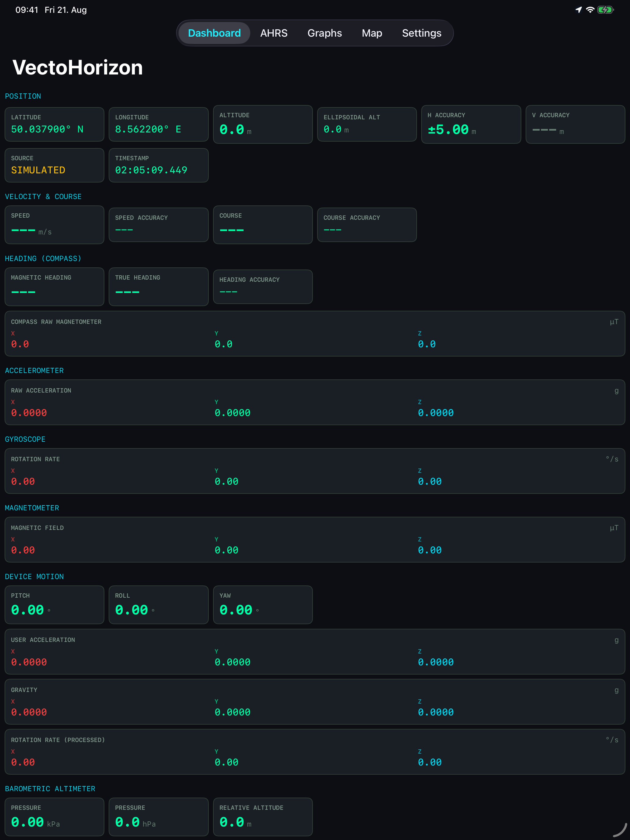Tap the location arrow status icon
This screenshot has height=840, width=630.
pos(578,10)
